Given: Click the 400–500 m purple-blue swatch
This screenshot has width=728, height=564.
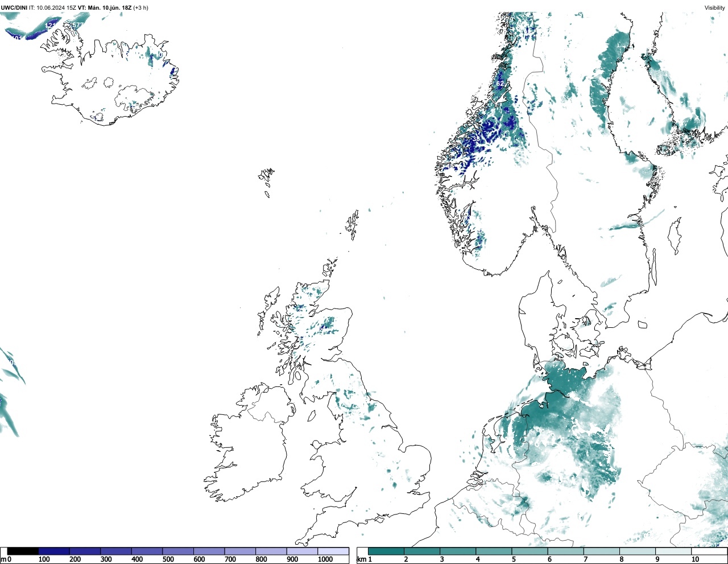Looking at the screenshot, I should click(147, 551).
